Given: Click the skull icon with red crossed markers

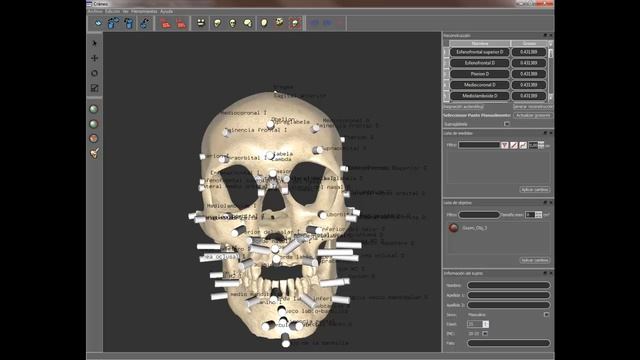Looking at the screenshot, I should (295, 23).
